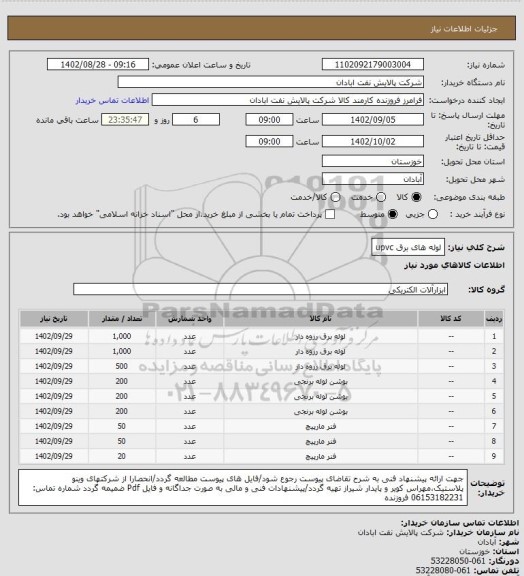Open the buyer contact info link اطلاعات تماس خریدار
This screenshot has width=524, height=576.
click(112, 100)
